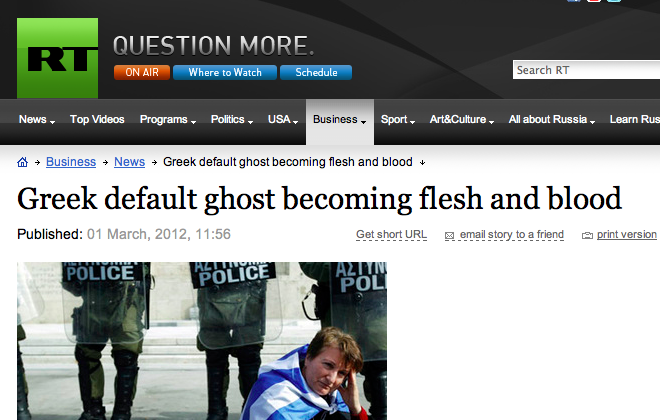The height and width of the screenshot is (420, 660).
Task: Open the Programs dropdown menu
Action: (x=168, y=120)
